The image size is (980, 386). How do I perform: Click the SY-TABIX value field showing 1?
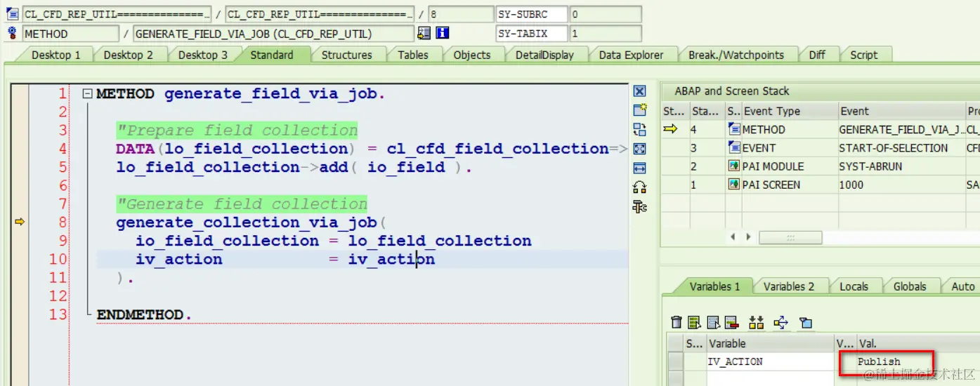click(x=605, y=33)
